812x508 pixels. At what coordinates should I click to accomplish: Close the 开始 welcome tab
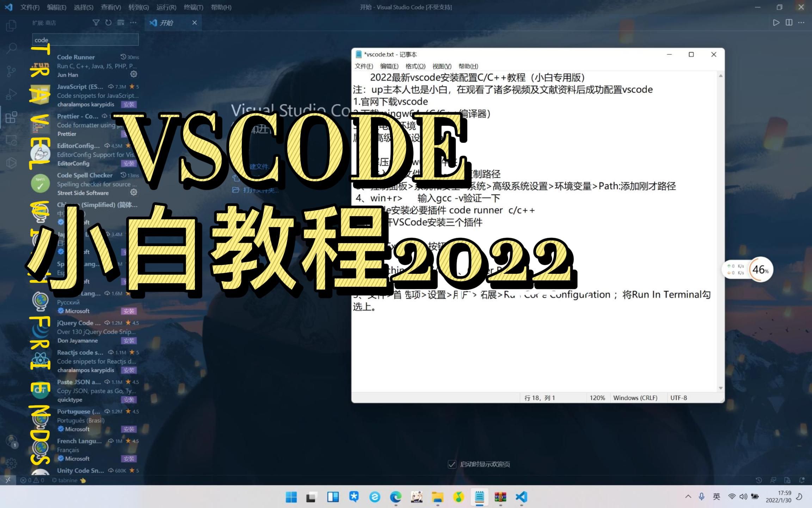(195, 23)
